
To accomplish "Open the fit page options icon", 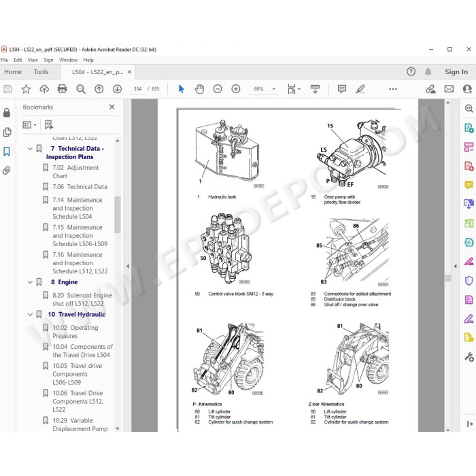I will pyautogui.click(x=292, y=89).
